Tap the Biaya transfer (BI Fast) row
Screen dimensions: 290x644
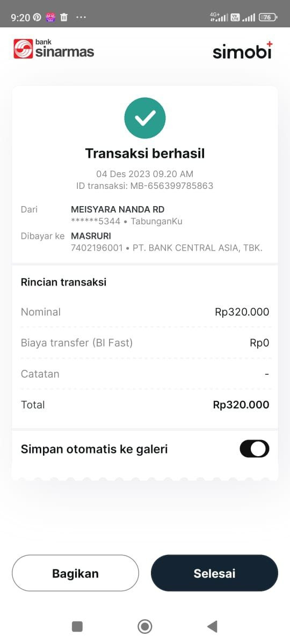coord(145,343)
